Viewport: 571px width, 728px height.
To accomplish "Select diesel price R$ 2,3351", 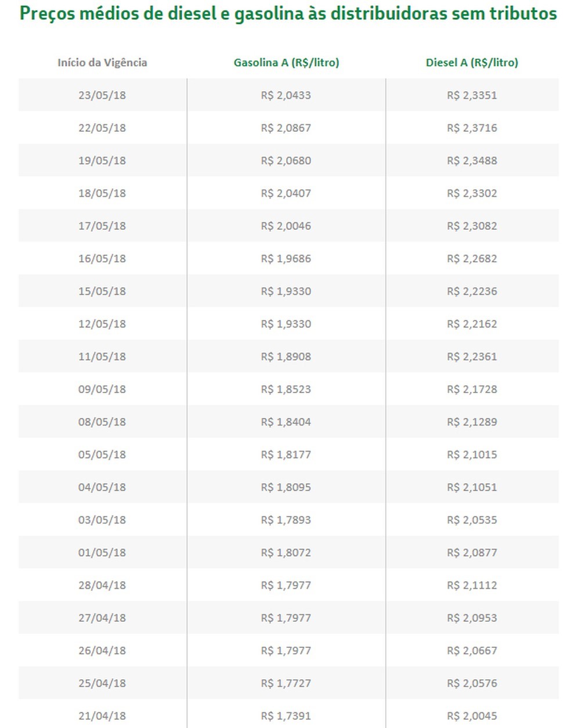I will [472, 95].
